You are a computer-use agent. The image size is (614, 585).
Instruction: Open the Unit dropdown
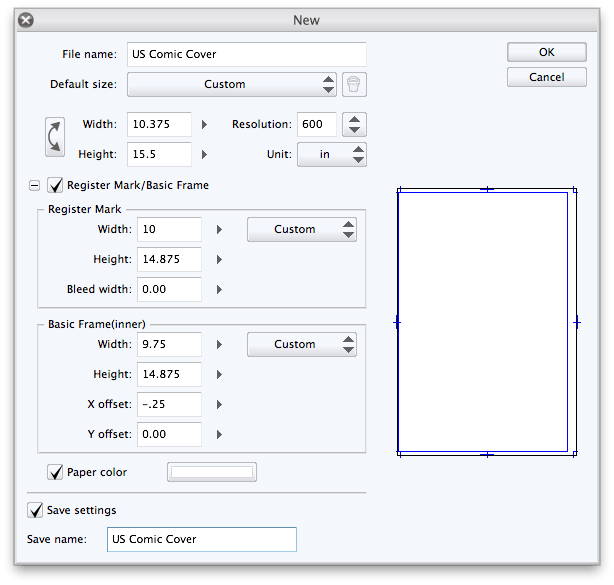tap(332, 154)
